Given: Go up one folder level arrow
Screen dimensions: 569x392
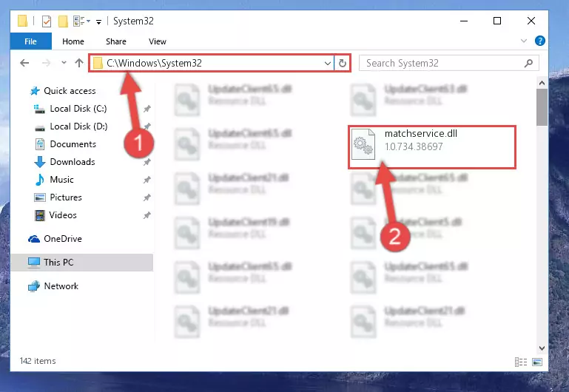Looking at the screenshot, I should click(x=78, y=63).
